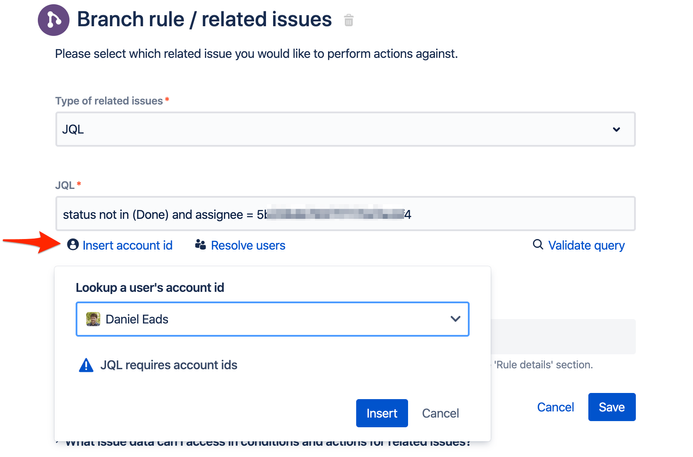Screen dimensions: 693x457
Task: Delete the branch rule via trash icon
Action: [349, 20]
